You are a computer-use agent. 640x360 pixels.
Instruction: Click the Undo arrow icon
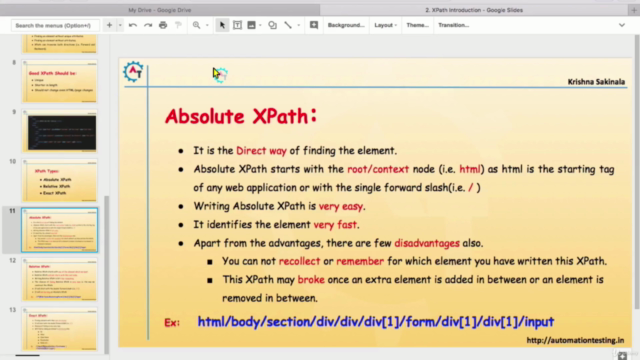point(133,25)
